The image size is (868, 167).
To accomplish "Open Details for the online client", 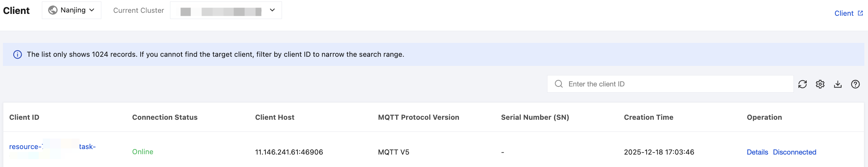I will [x=757, y=152].
